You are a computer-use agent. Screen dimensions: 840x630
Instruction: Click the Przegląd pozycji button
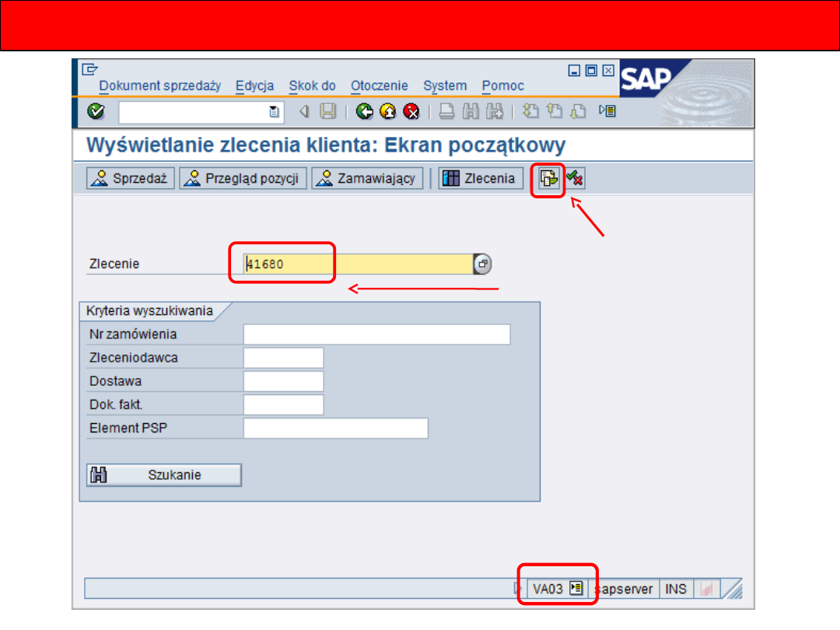(x=243, y=179)
